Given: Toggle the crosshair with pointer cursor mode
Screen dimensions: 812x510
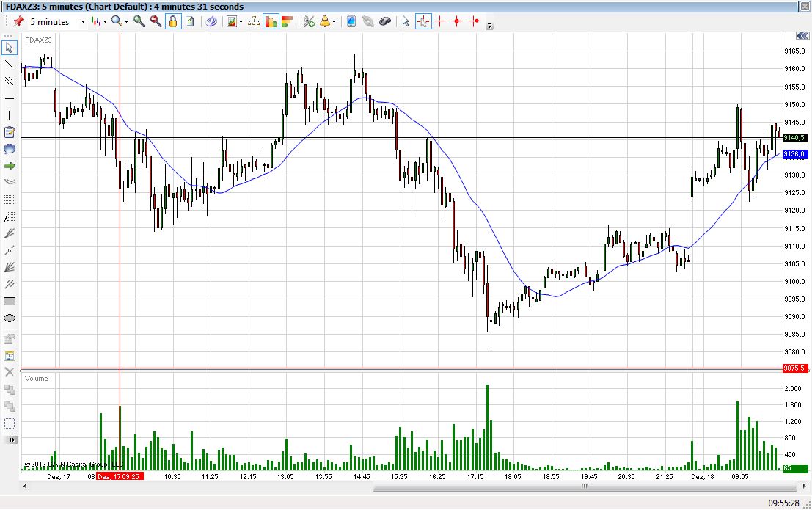Looking at the screenshot, I should pos(423,21).
